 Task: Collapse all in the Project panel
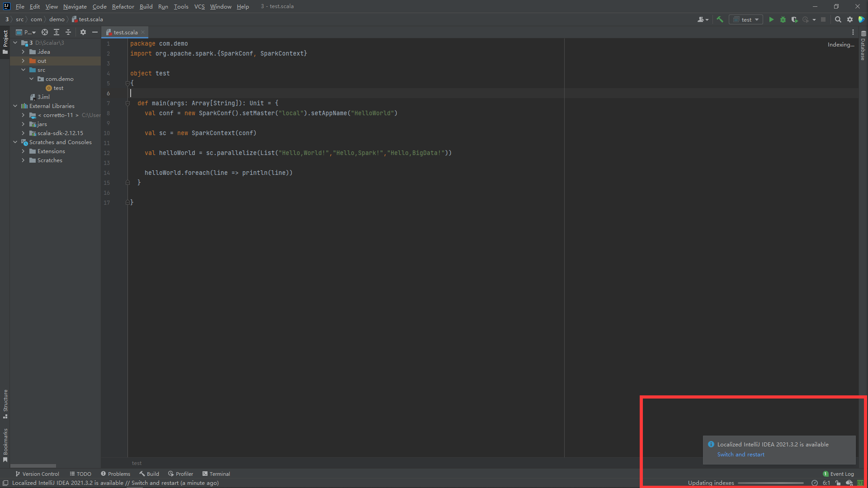(x=68, y=32)
